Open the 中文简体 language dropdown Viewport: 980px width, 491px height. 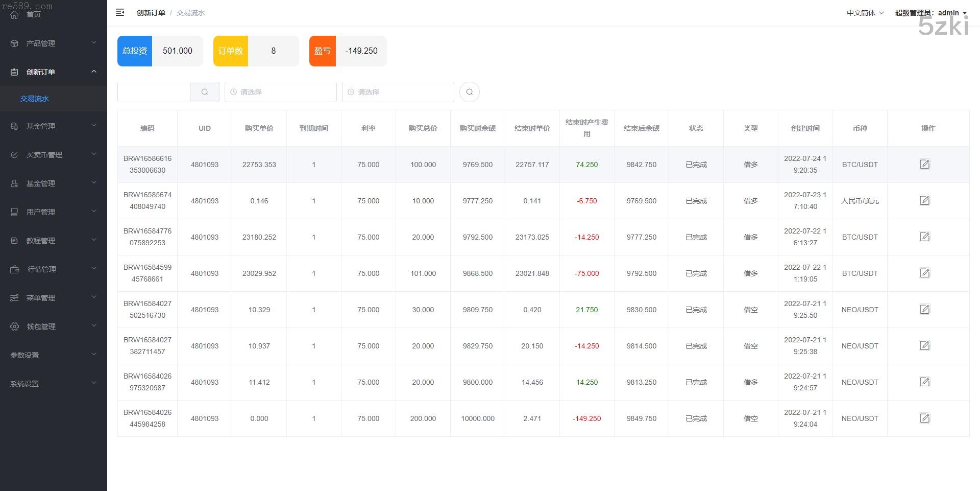point(865,13)
